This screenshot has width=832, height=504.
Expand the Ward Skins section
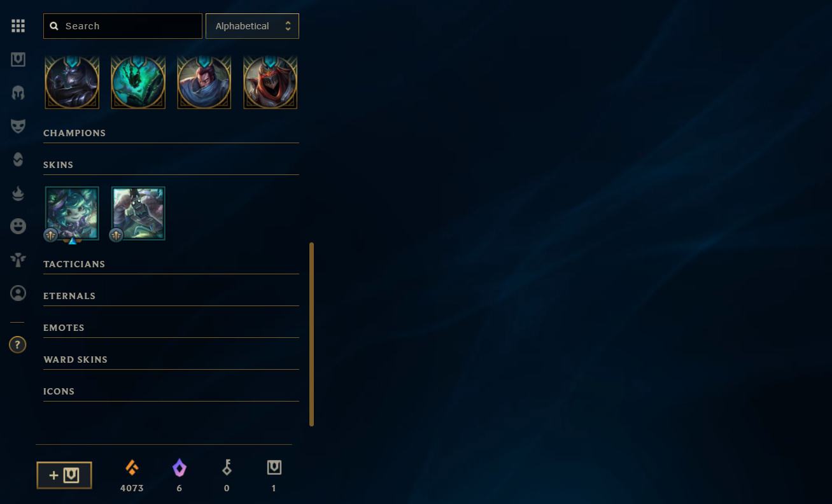171,360
